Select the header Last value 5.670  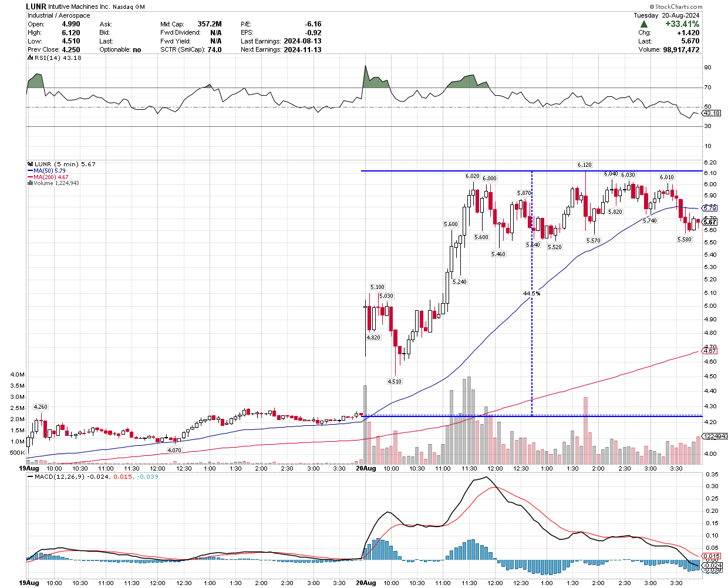point(690,41)
